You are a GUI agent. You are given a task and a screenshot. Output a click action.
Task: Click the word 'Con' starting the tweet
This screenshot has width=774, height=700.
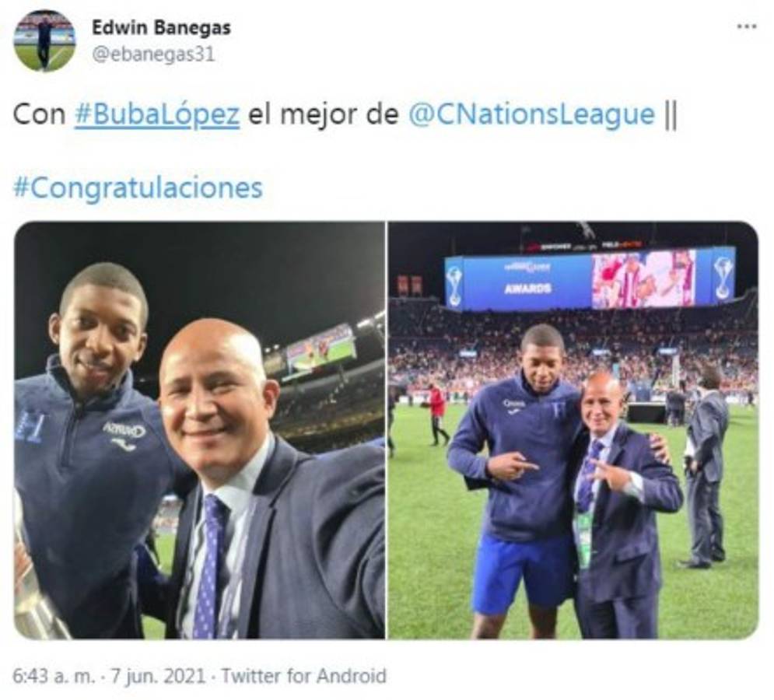39,115
